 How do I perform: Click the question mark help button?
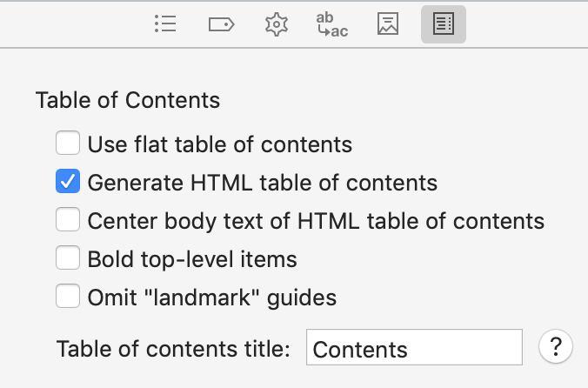pos(556,346)
